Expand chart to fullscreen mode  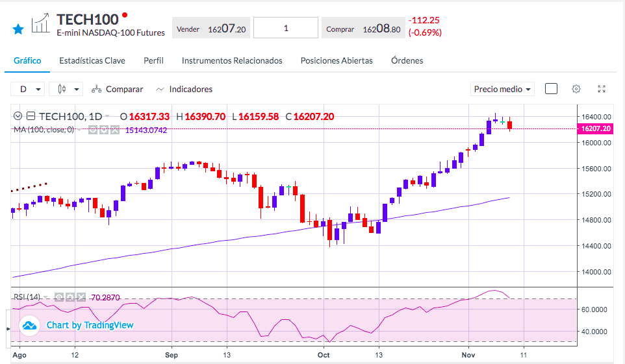coord(602,89)
